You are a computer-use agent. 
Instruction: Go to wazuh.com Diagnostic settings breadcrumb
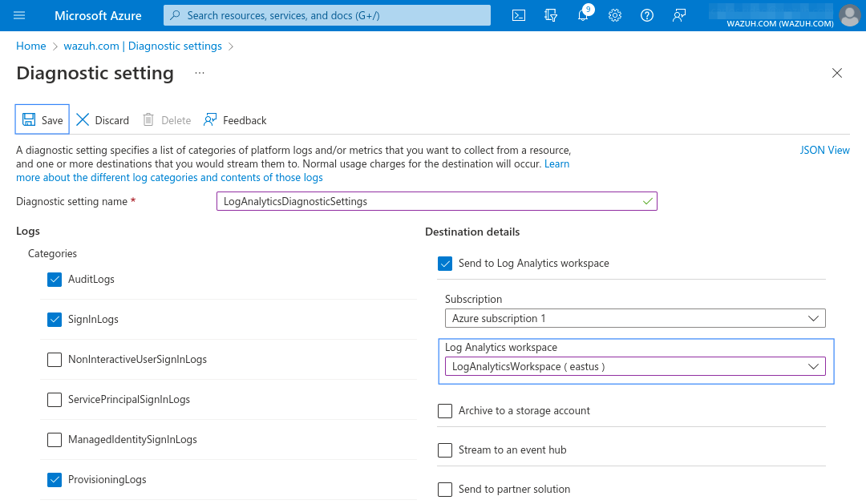143,46
